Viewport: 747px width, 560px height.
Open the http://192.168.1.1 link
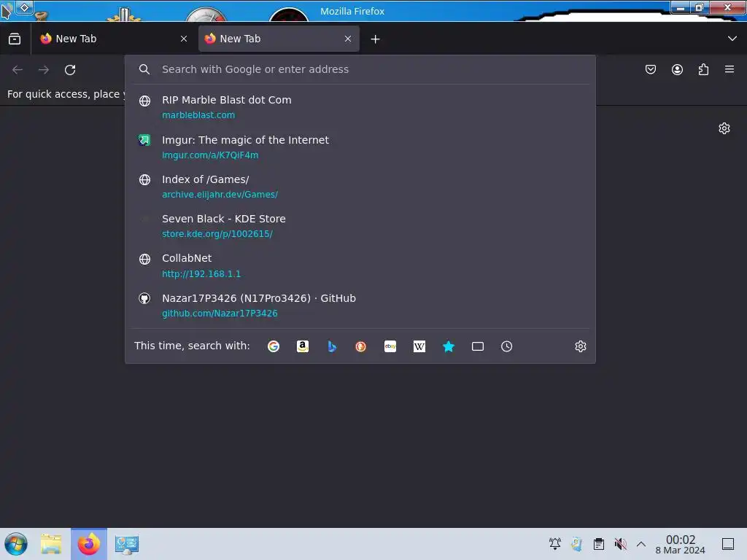point(201,274)
